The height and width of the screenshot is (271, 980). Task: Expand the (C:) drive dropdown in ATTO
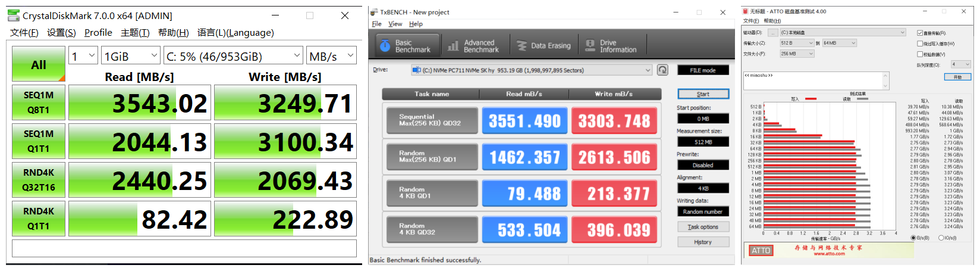pyautogui.click(x=843, y=33)
